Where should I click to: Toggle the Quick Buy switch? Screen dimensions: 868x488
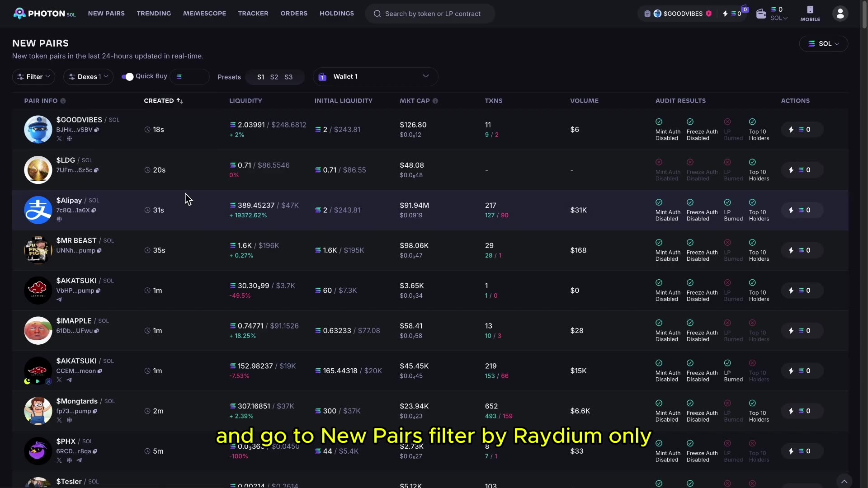[127, 77]
